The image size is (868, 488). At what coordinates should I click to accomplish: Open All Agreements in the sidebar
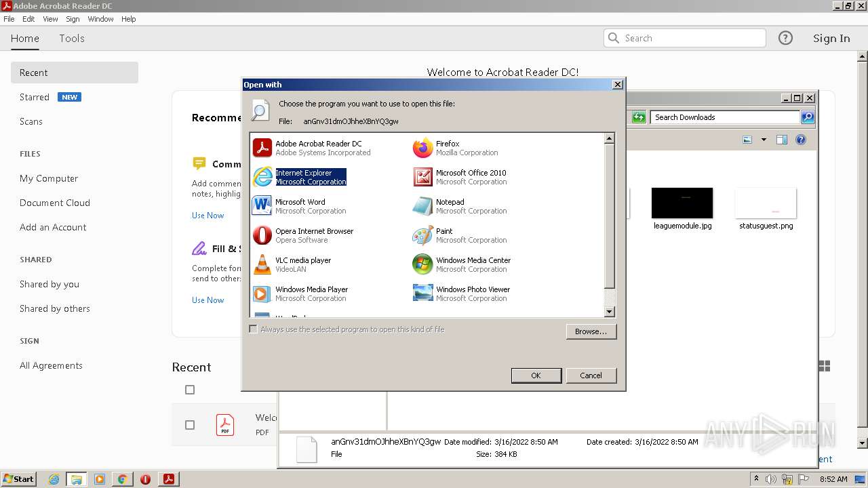51,365
